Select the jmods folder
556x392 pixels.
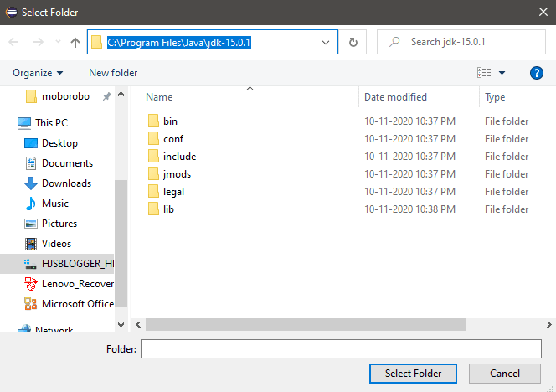point(178,174)
